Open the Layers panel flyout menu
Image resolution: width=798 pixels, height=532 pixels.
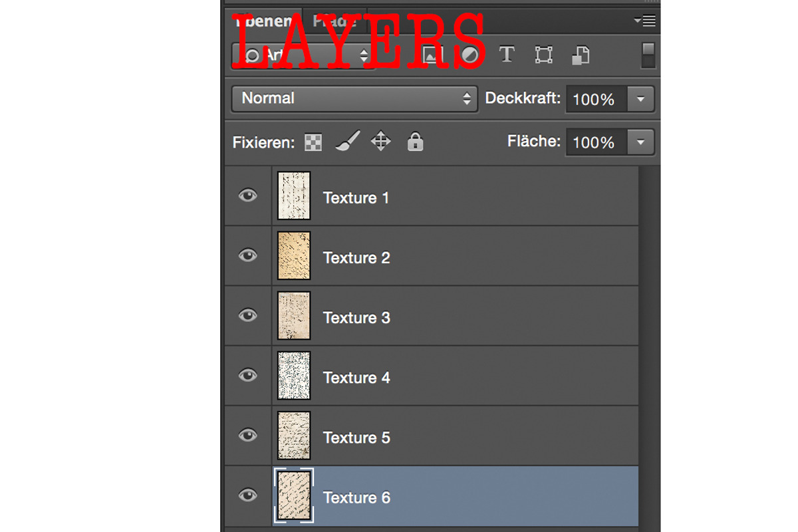tap(645, 21)
